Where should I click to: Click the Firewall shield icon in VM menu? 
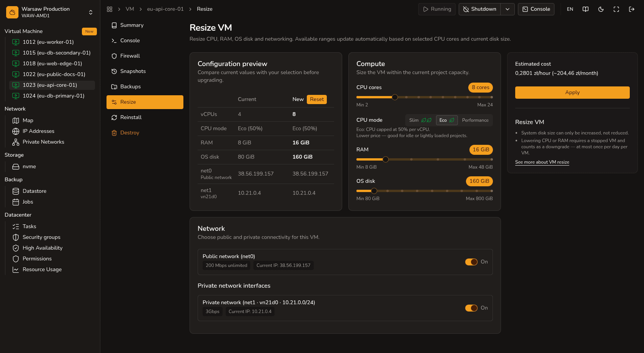114,56
